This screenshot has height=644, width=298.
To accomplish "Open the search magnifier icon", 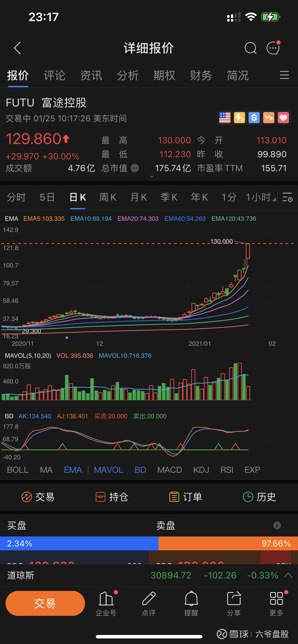I will tap(250, 48).
